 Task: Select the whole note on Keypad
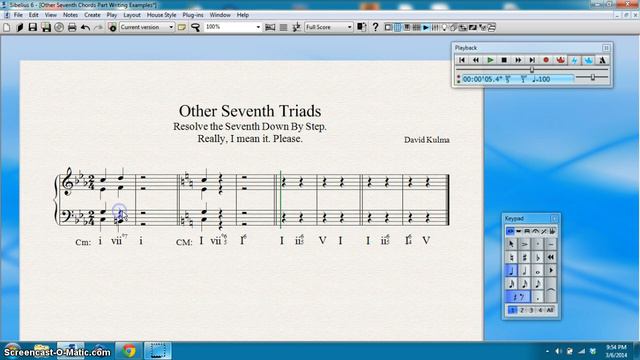[x=538, y=270]
